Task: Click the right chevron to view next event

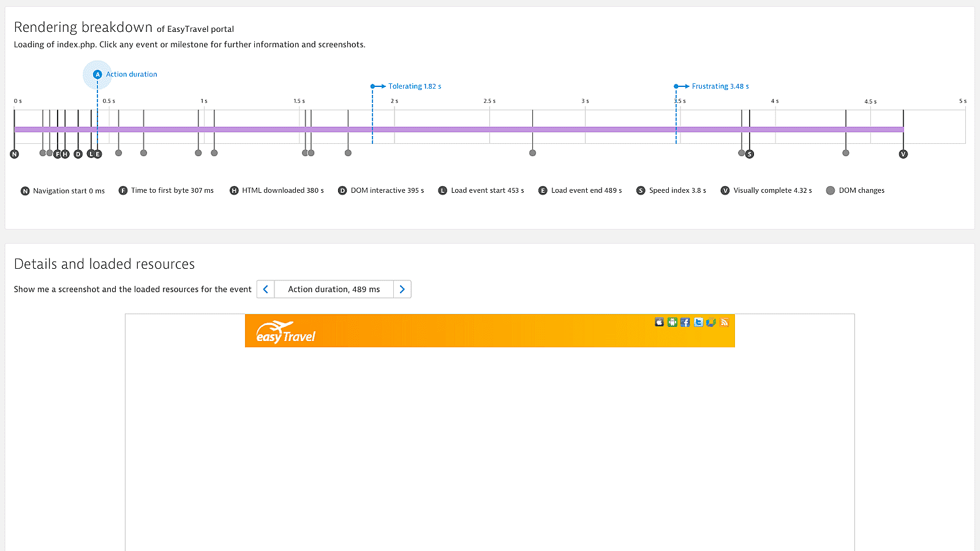Action: [402, 289]
